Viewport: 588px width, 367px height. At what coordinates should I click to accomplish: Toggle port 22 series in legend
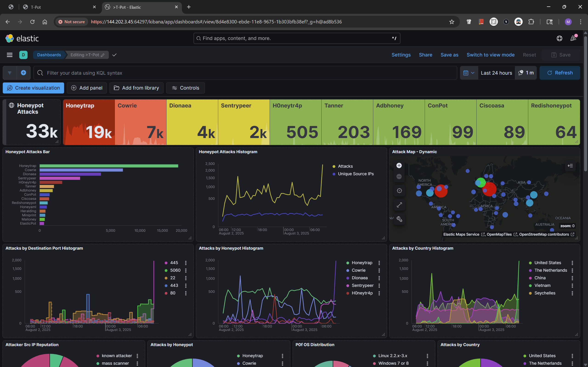(172, 278)
